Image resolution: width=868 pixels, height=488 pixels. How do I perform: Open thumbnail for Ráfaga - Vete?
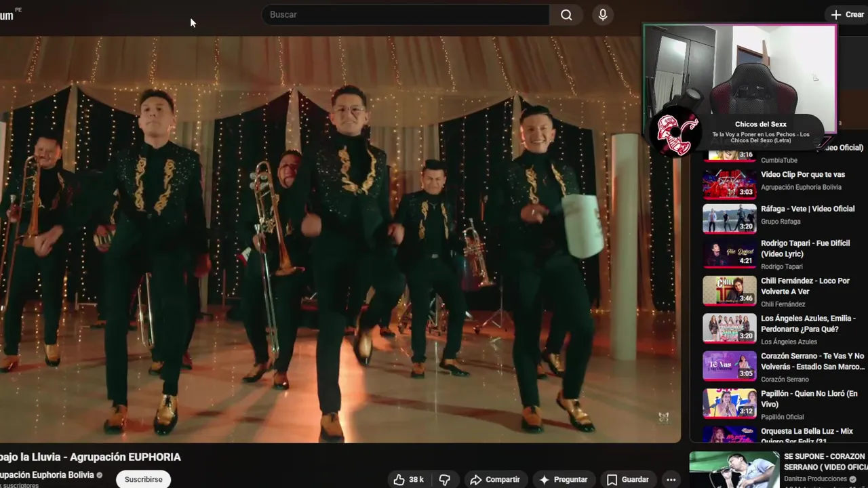(x=730, y=218)
